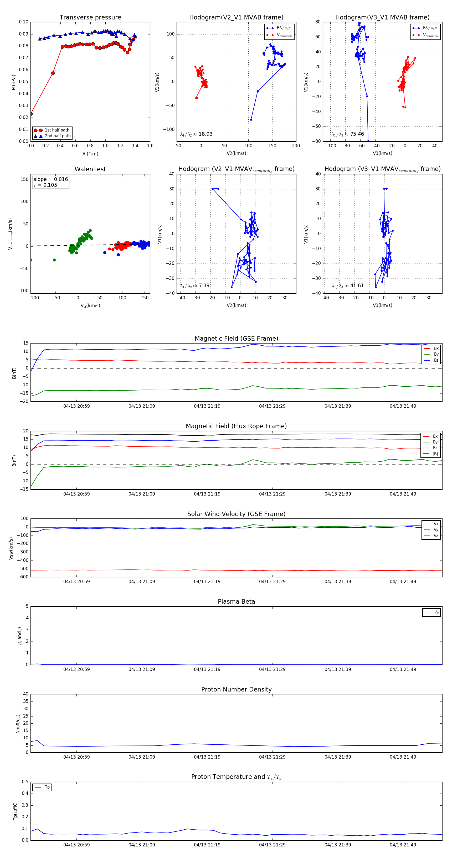Click the 'Hodogram (V2_V1 MVAV remaining frame)' title
473x868 pixels.
(x=236, y=169)
